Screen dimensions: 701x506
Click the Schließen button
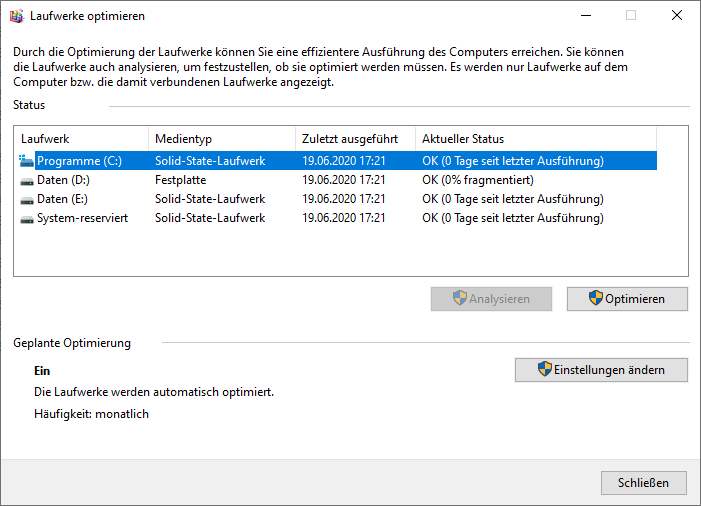click(x=644, y=483)
